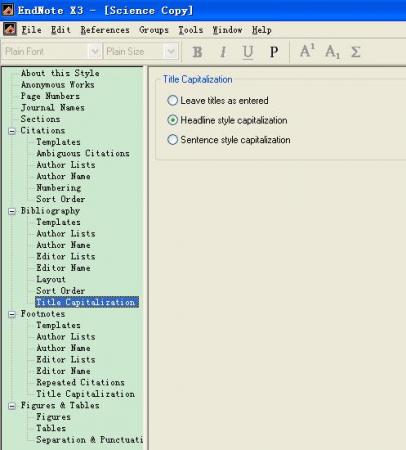Select Headline style capitalization option
This screenshot has width=406, height=450.
tap(227, 120)
